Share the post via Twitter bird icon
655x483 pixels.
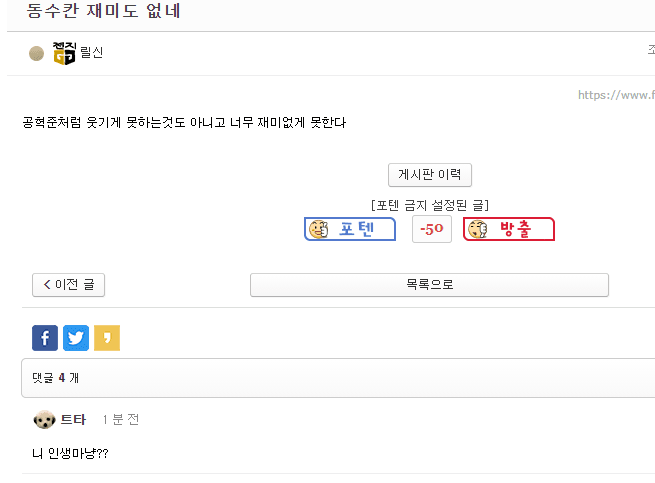76,338
